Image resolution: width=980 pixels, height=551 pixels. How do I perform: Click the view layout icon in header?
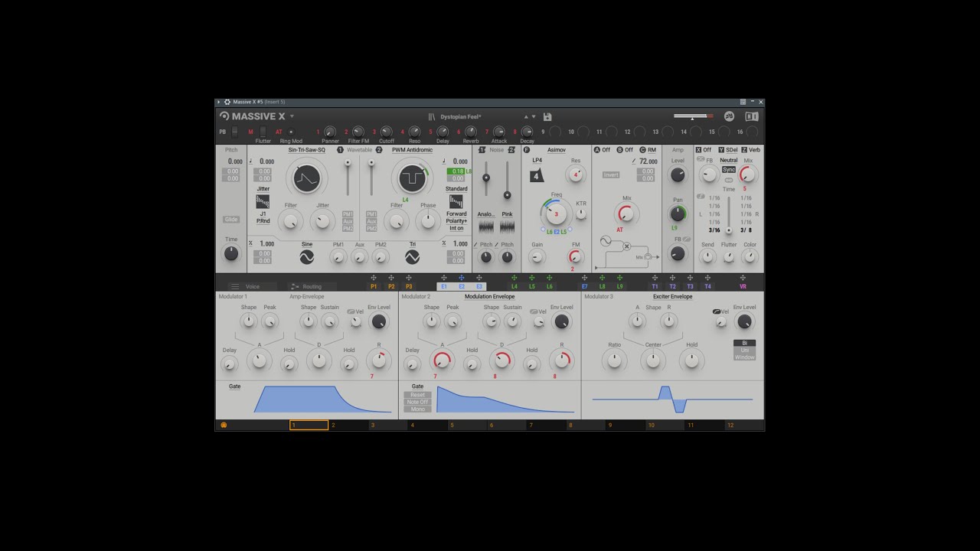point(752,116)
